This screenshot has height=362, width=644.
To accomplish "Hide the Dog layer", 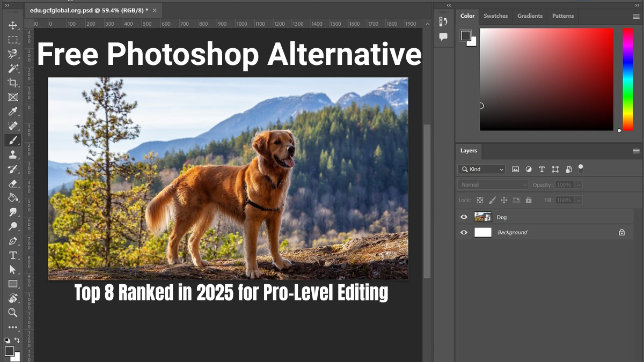I will 463,217.
